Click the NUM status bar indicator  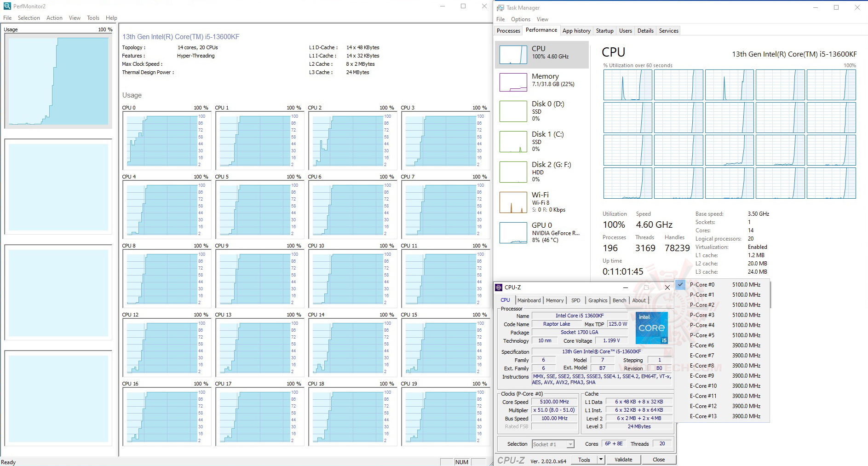[x=462, y=462]
